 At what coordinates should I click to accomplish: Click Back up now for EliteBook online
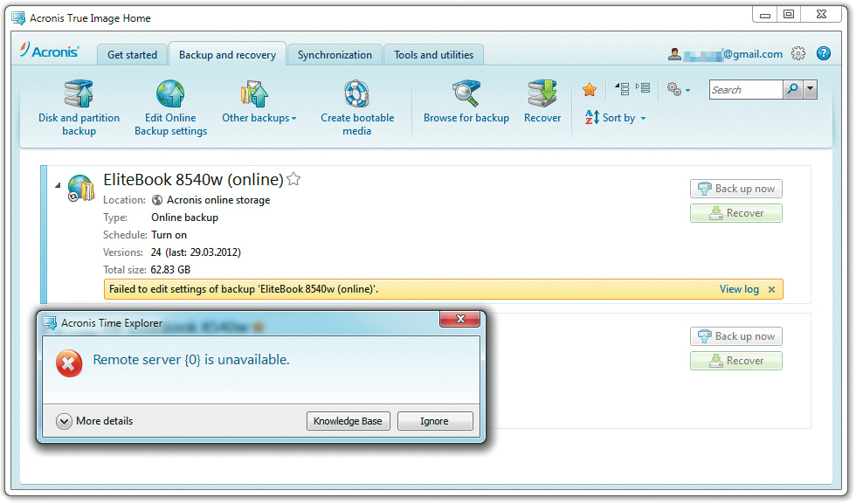tap(735, 189)
